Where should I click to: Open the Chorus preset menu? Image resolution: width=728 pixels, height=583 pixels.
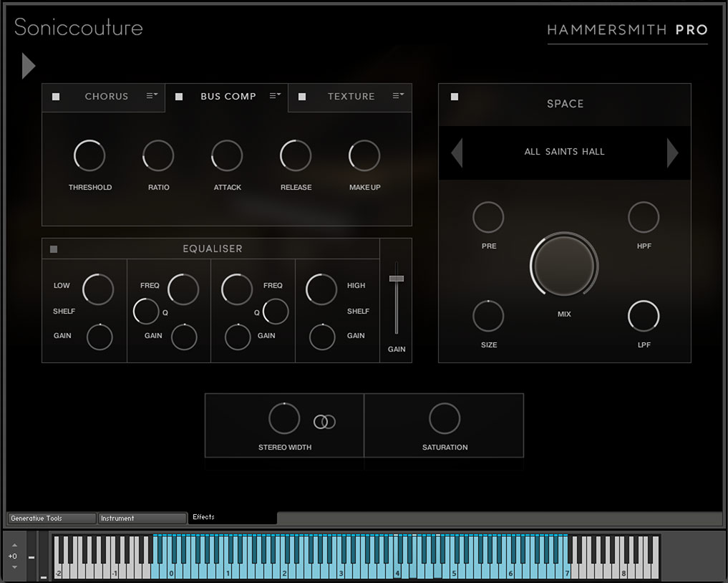tap(152, 95)
